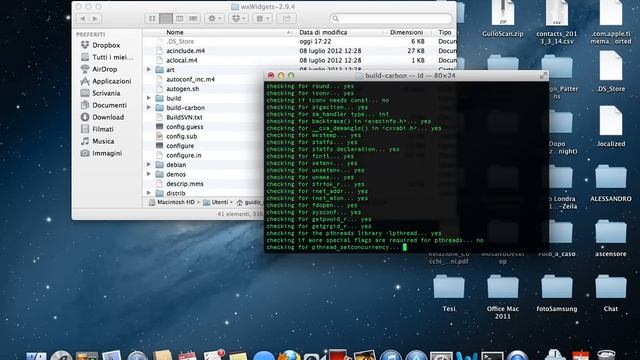Expand the build folder disclosure triangle
This screenshot has height=360, width=640.
click(x=149, y=98)
